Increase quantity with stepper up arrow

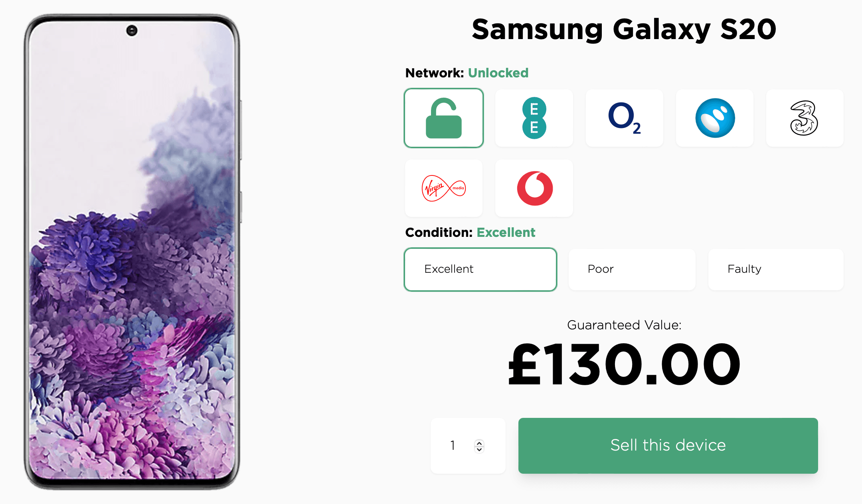pyautogui.click(x=479, y=443)
